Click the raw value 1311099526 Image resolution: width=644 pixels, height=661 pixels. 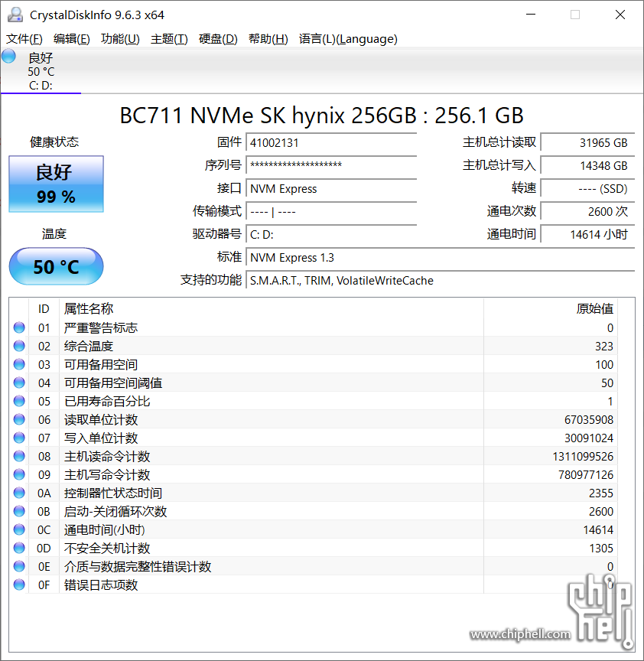(583, 456)
